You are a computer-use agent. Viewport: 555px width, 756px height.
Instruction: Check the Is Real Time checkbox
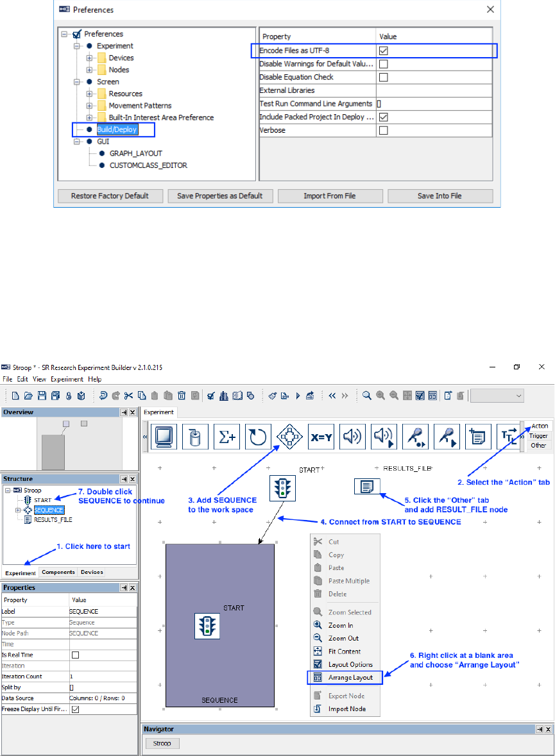click(75, 655)
